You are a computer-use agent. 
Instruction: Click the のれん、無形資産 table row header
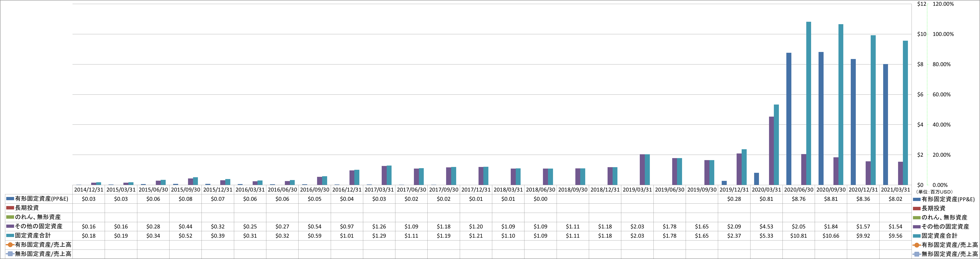(39, 217)
